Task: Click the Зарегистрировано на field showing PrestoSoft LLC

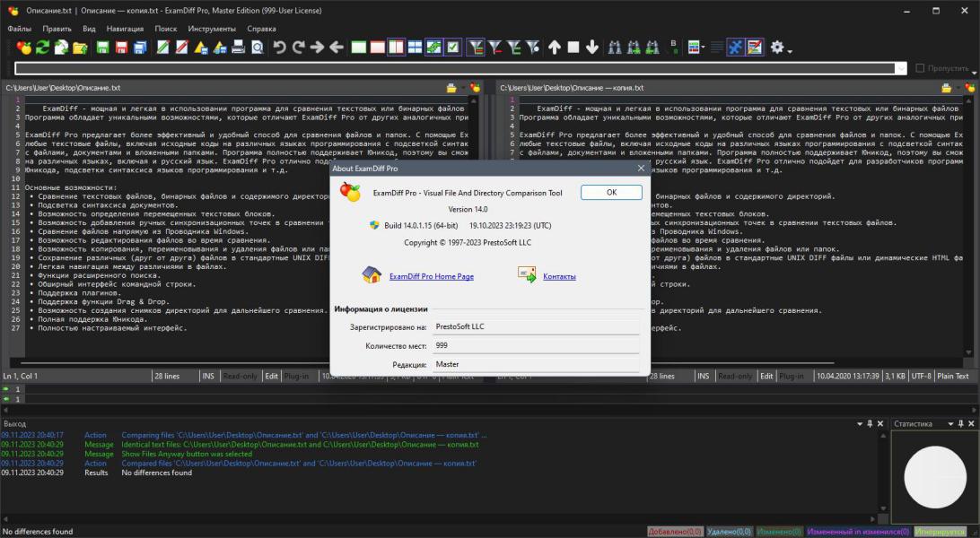Action: (537, 326)
